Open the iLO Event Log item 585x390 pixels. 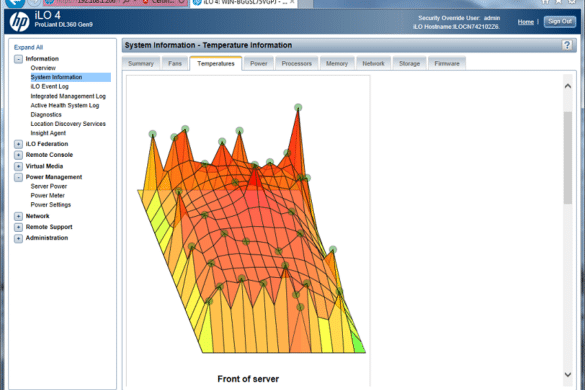[x=50, y=87]
